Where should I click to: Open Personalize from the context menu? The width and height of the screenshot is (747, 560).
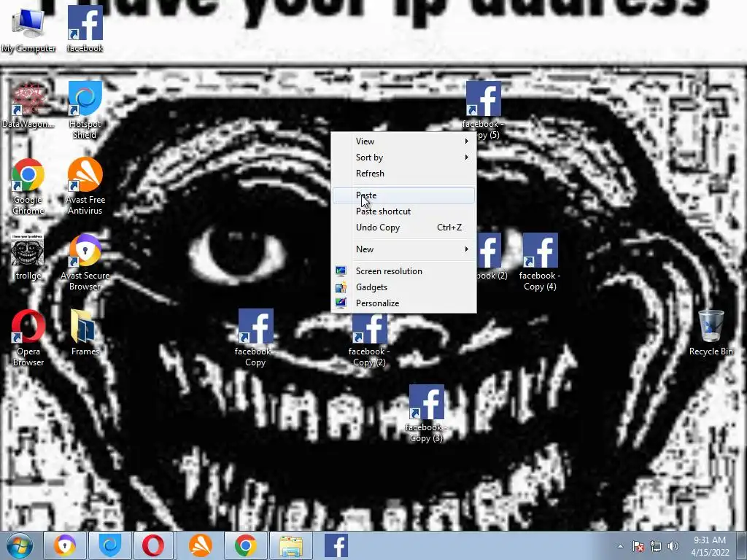403,303
